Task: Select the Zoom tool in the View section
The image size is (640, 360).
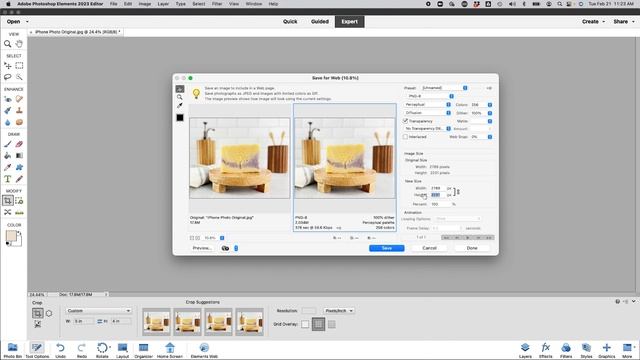Action: point(7,44)
